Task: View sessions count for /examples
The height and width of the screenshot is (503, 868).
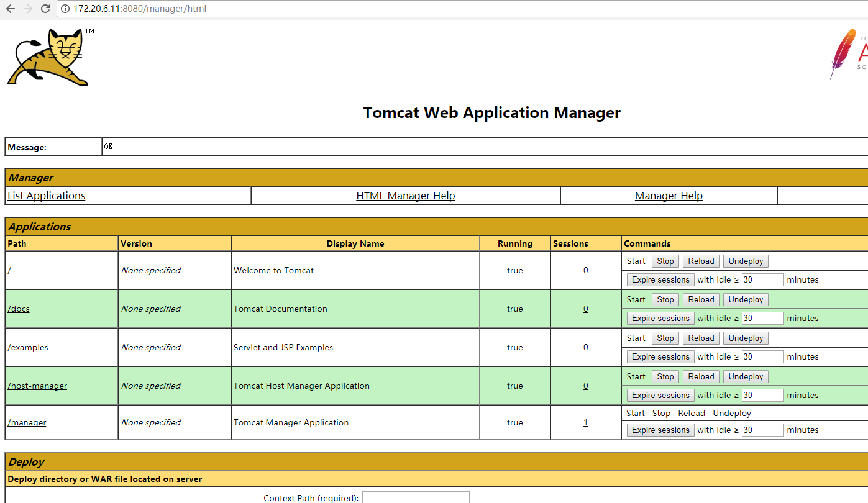Action: 586,347
